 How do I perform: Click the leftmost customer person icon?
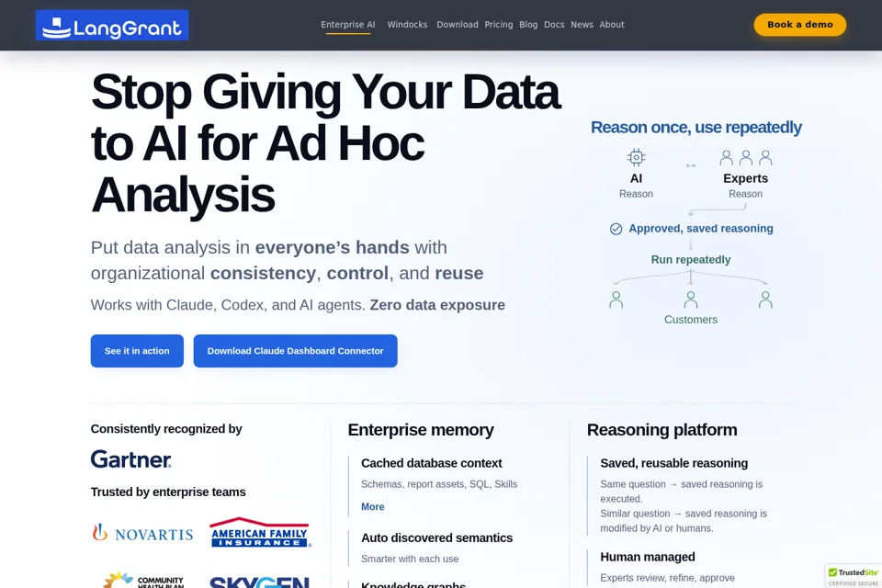pos(616,300)
